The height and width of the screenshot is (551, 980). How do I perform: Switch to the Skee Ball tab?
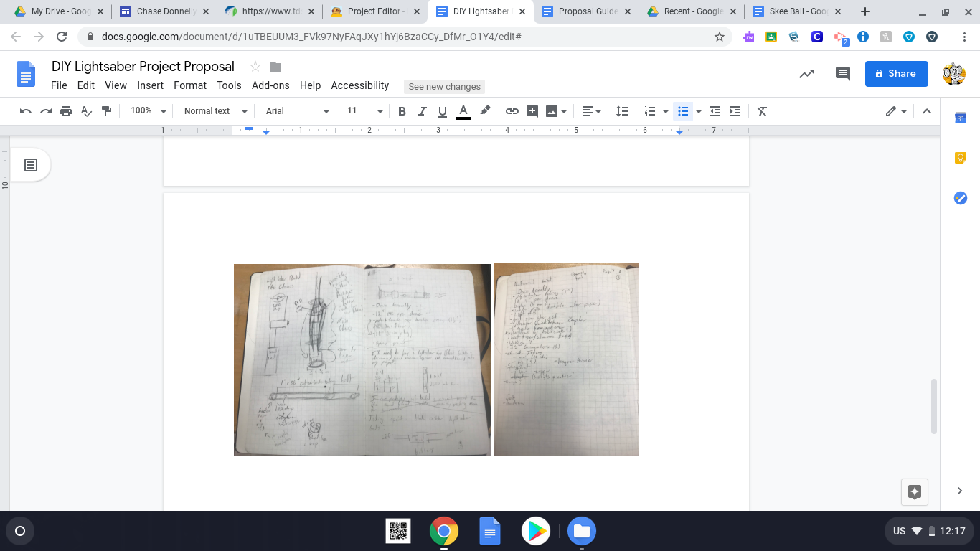pyautogui.click(x=796, y=11)
